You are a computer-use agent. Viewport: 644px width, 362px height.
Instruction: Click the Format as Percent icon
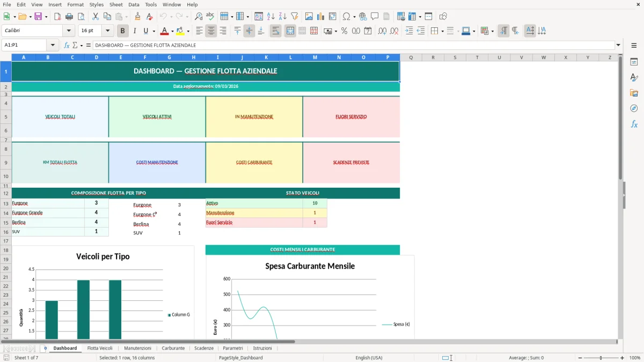(344, 31)
